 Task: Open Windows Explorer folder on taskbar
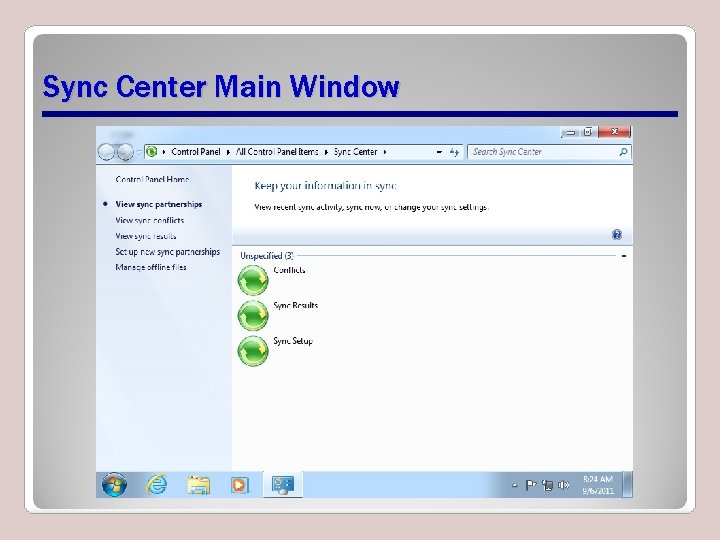(x=198, y=485)
